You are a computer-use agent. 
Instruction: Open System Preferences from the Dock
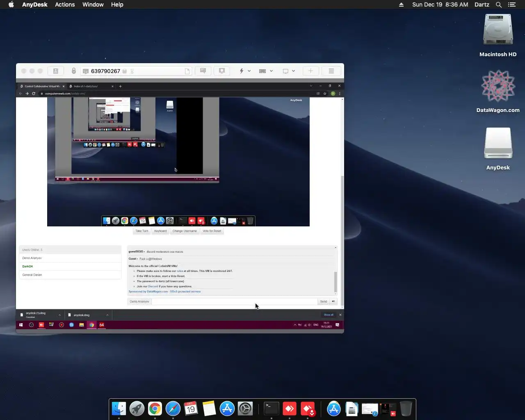(245, 409)
